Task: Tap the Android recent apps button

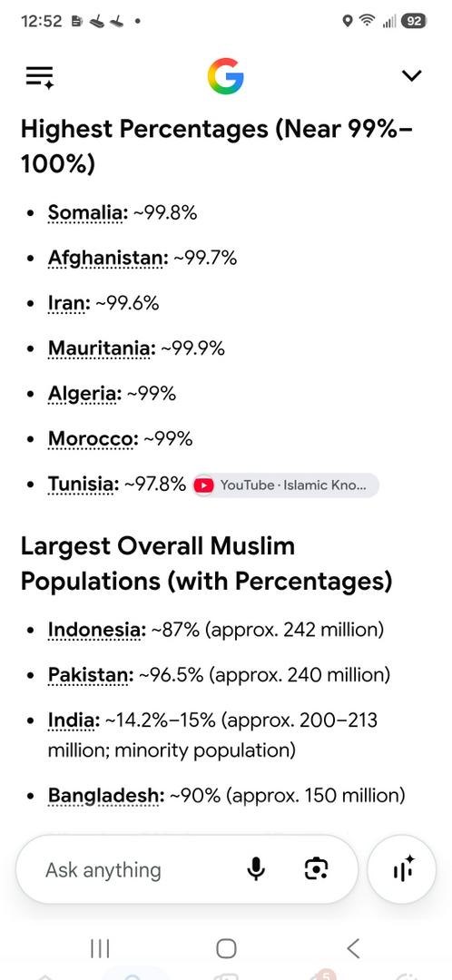Action: [x=100, y=949]
